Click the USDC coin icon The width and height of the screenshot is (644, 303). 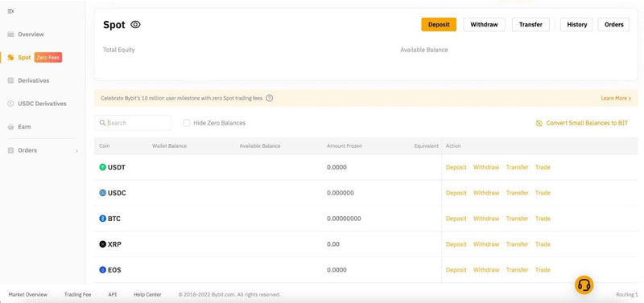pyautogui.click(x=103, y=193)
